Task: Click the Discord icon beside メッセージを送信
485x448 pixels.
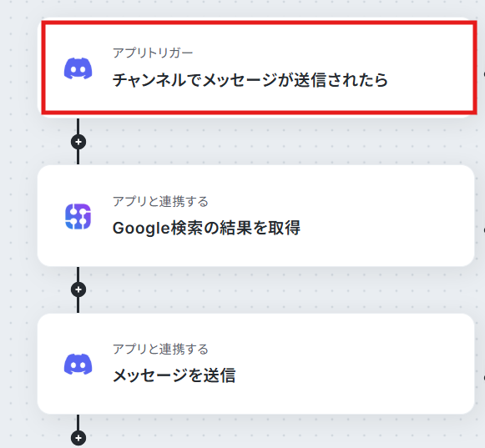Action: pyautogui.click(x=78, y=365)
